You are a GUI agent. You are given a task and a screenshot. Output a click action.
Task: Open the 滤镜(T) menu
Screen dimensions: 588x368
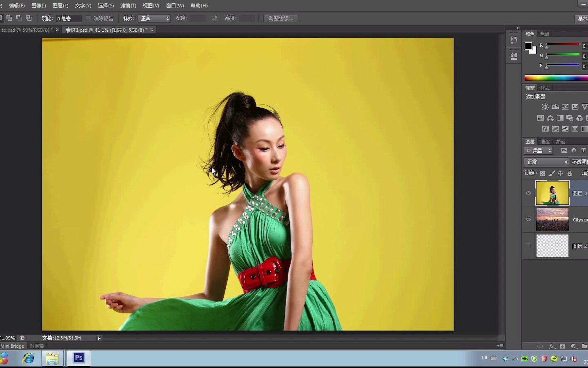(x=128, y=5)
